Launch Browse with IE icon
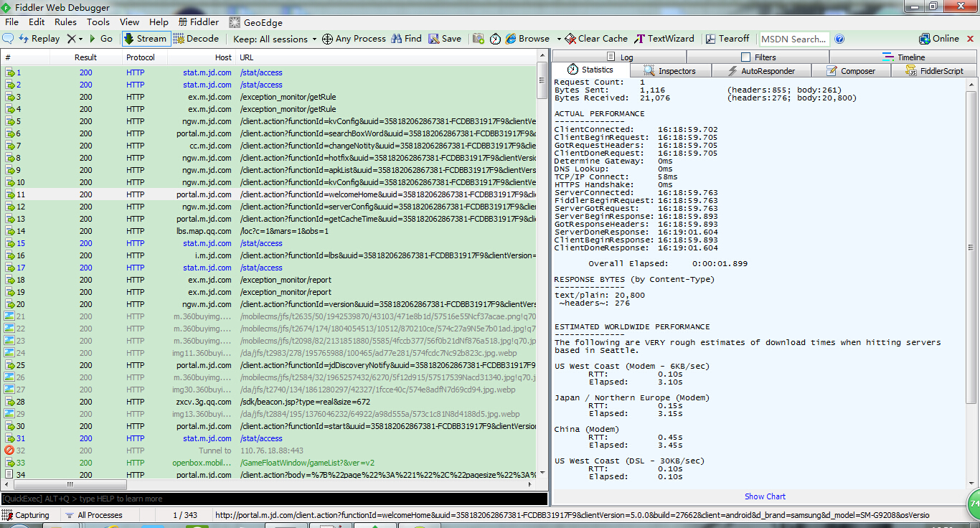The width and height of the screenshot is (980, 528). click(527, 39)
